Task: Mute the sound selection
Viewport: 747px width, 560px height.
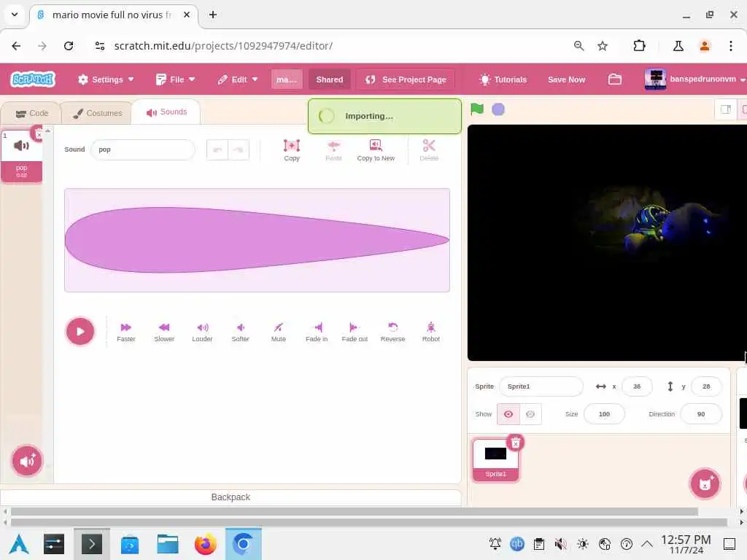Action: click(278, 332)
